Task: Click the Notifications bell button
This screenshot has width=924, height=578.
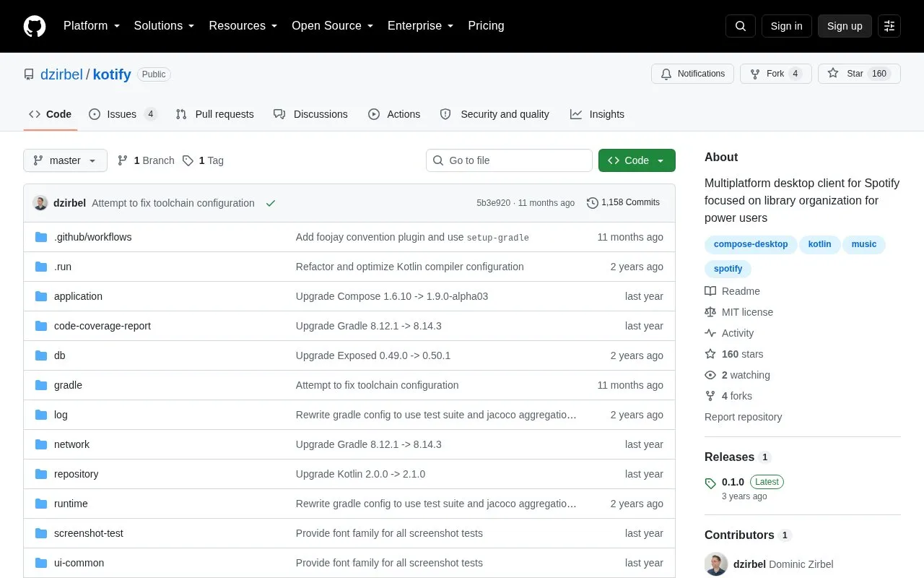Action: 692,74
